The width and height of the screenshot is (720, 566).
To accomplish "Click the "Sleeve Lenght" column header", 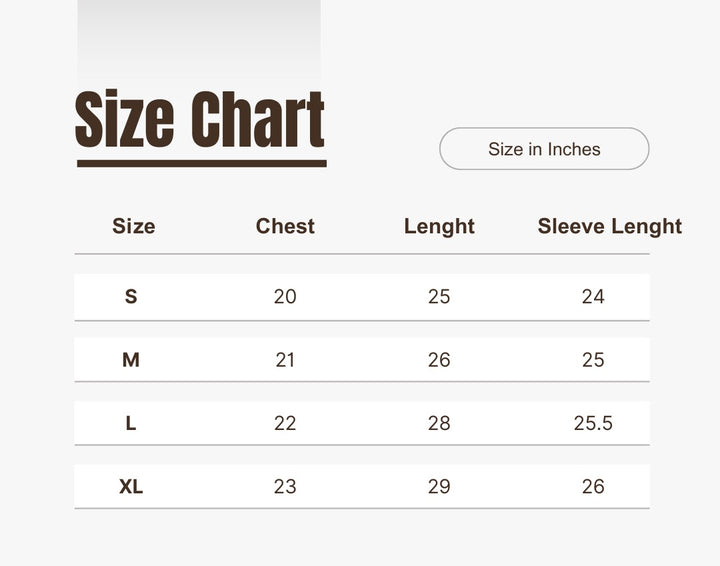I will (609, 226).
